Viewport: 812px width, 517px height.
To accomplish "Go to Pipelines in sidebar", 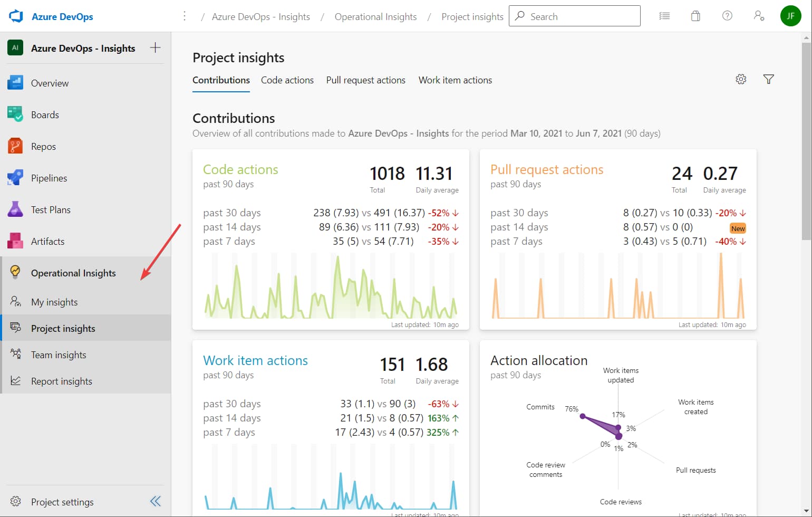I will (85, 178).
